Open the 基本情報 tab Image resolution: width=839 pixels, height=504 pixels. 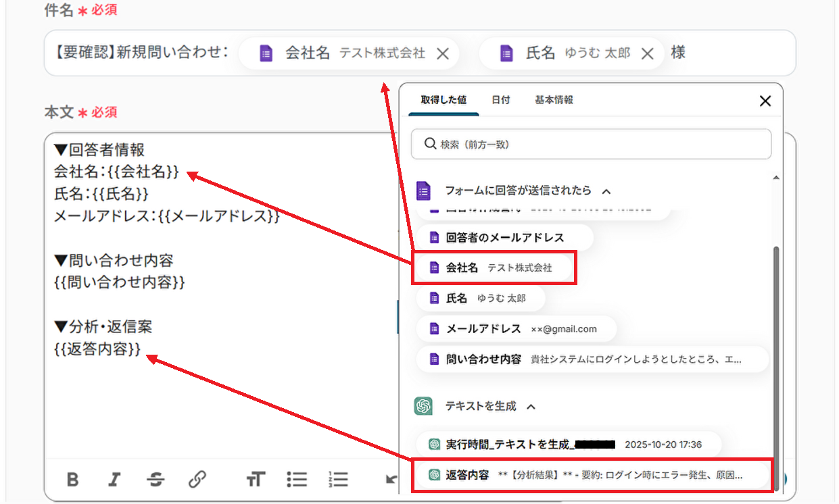554,100
